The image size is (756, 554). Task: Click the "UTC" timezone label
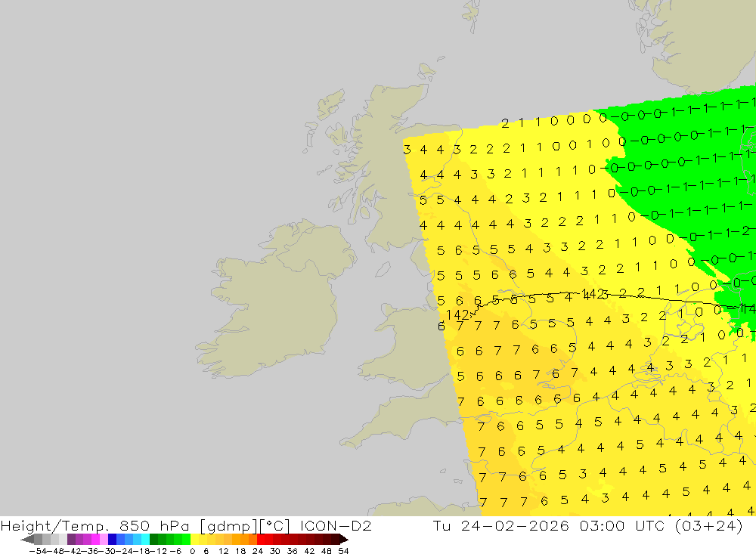tap(650, 525)
